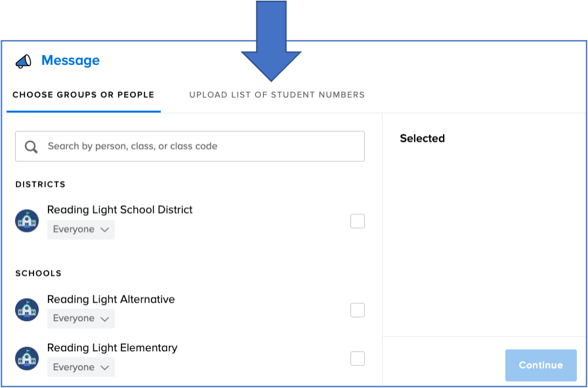This screenshot has width=588, height=388.
Task: Open Everyone dropdown for Reading Light Elementary
Action: click(81, 367)
